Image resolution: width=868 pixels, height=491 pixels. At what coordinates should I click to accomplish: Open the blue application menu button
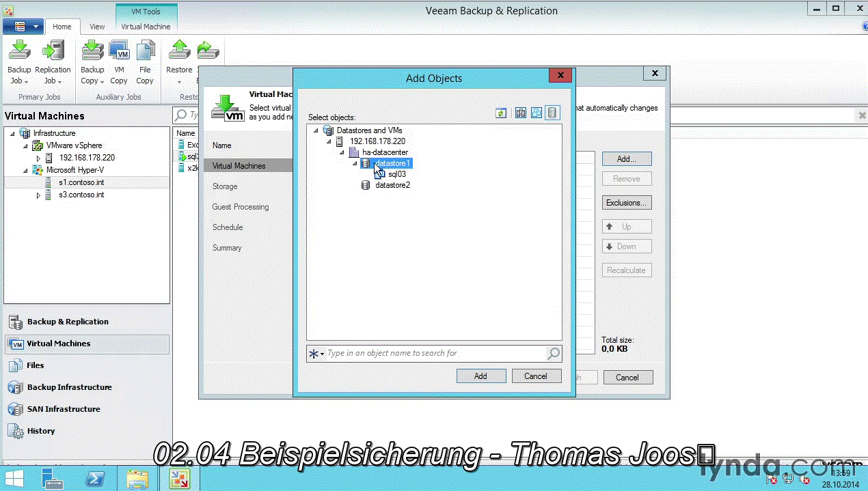[x=23, y=27]
